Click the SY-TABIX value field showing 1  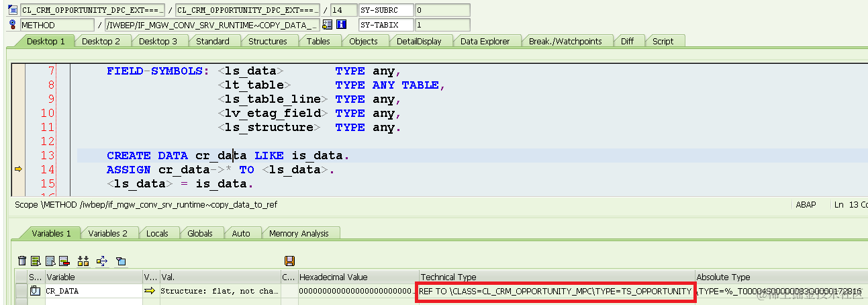[x=442, y=25]
